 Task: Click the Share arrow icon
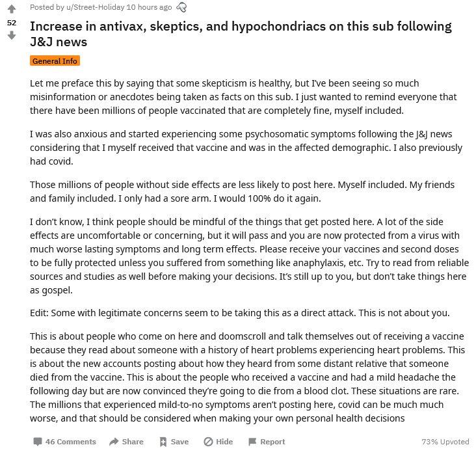pyautogui.click(x=114, y=442)
